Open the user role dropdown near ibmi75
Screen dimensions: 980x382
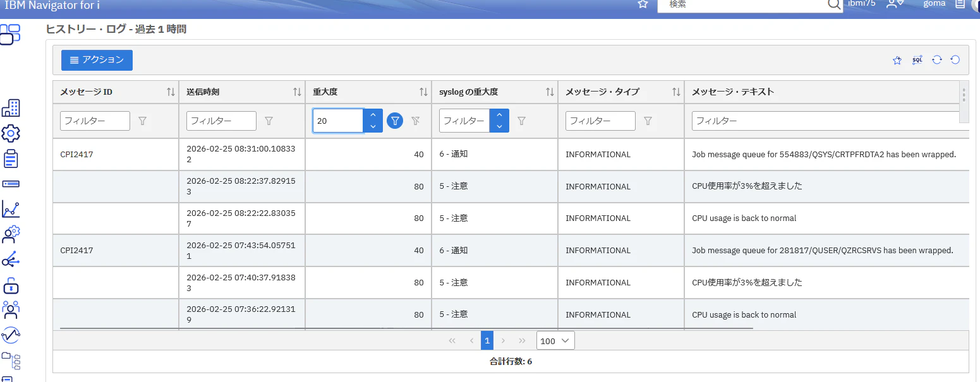895,4
